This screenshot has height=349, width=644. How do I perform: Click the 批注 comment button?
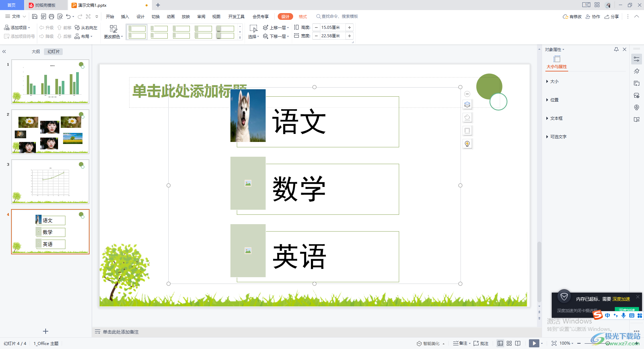[481, 343]
